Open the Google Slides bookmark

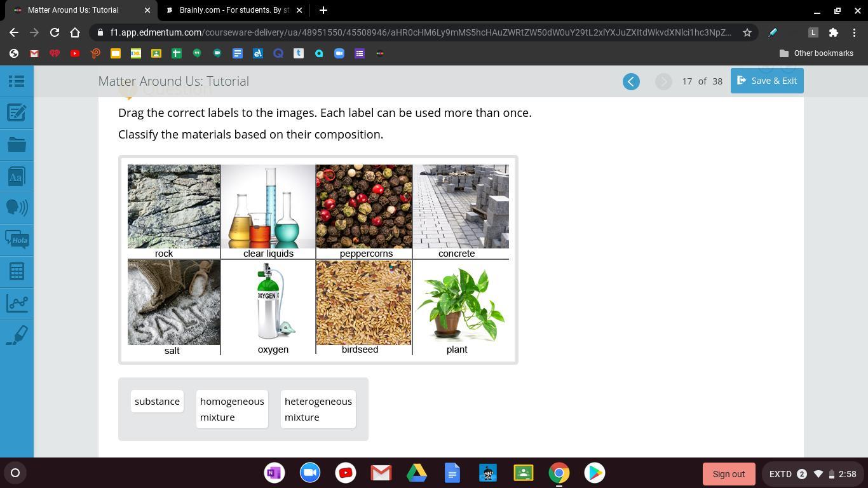tap(116, 53)
